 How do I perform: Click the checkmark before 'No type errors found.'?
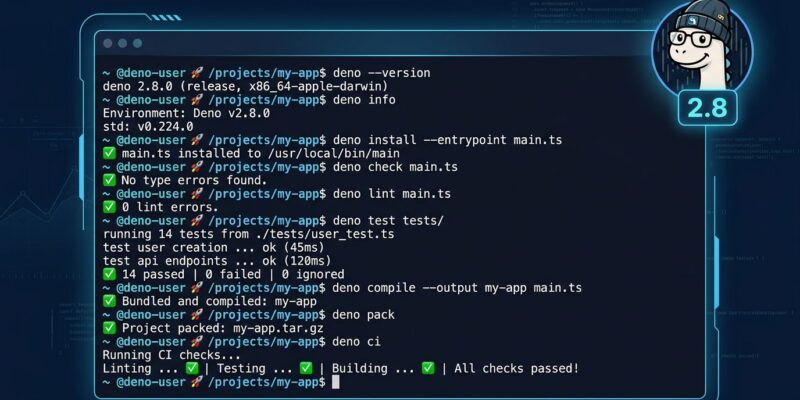(109, 180)
